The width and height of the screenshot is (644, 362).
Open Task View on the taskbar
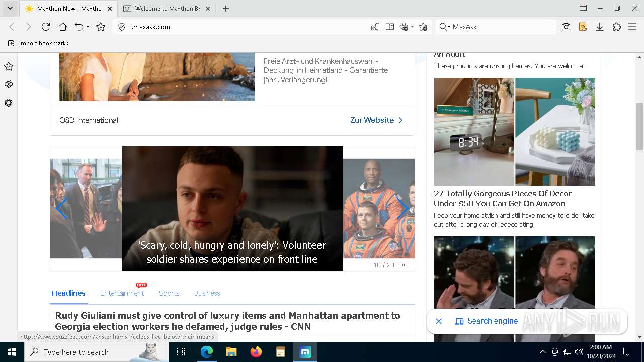181,352
